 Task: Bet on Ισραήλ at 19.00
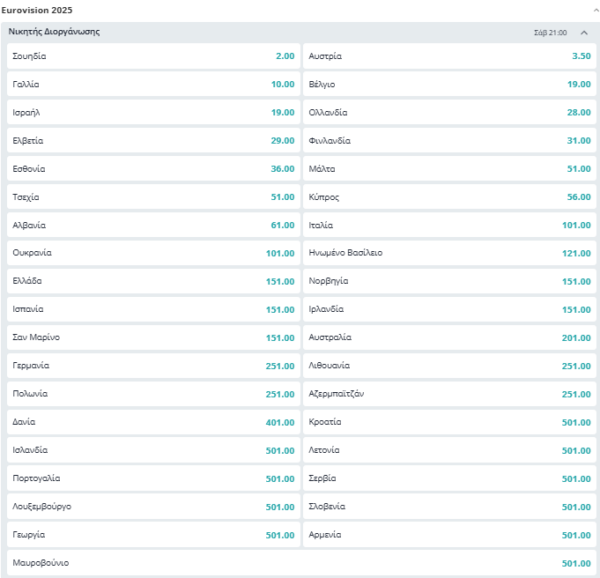coord(153,112)
